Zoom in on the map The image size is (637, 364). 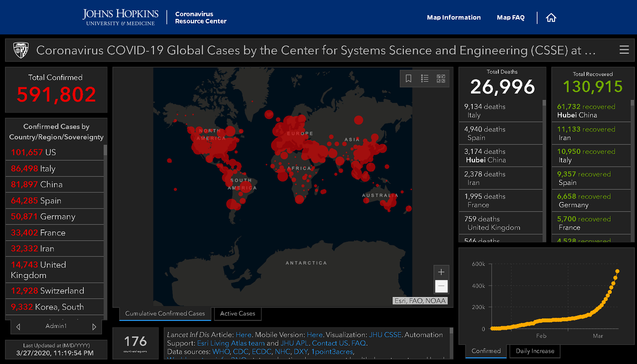coord(441,272)
